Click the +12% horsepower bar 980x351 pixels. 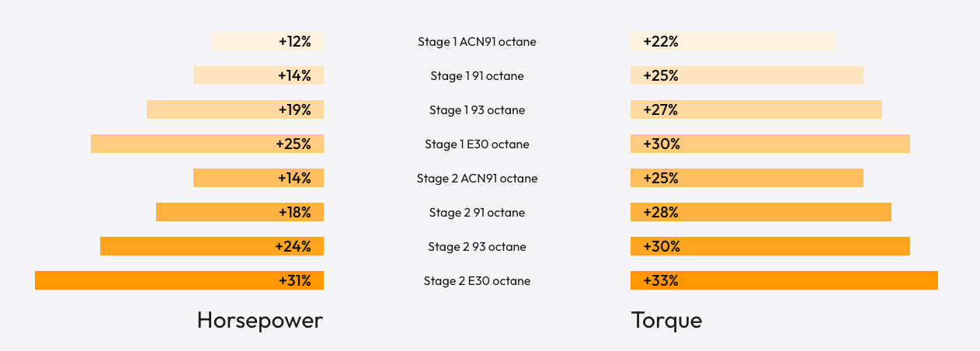268,42
